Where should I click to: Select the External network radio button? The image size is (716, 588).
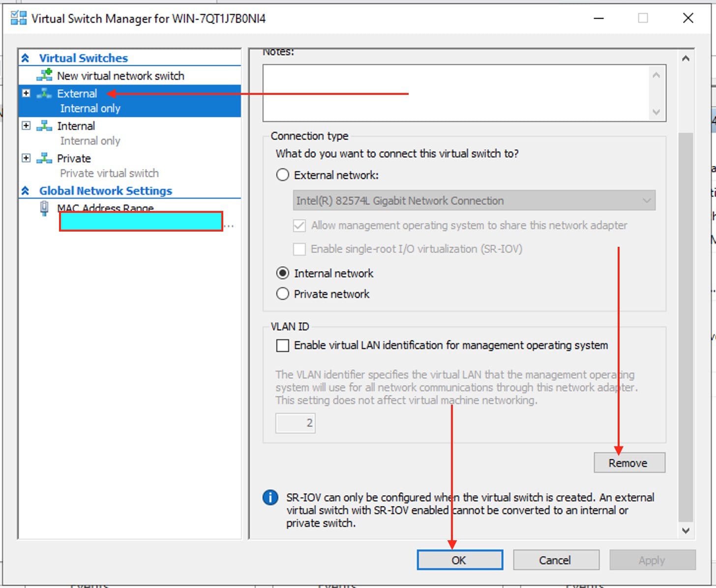(283, 175)
